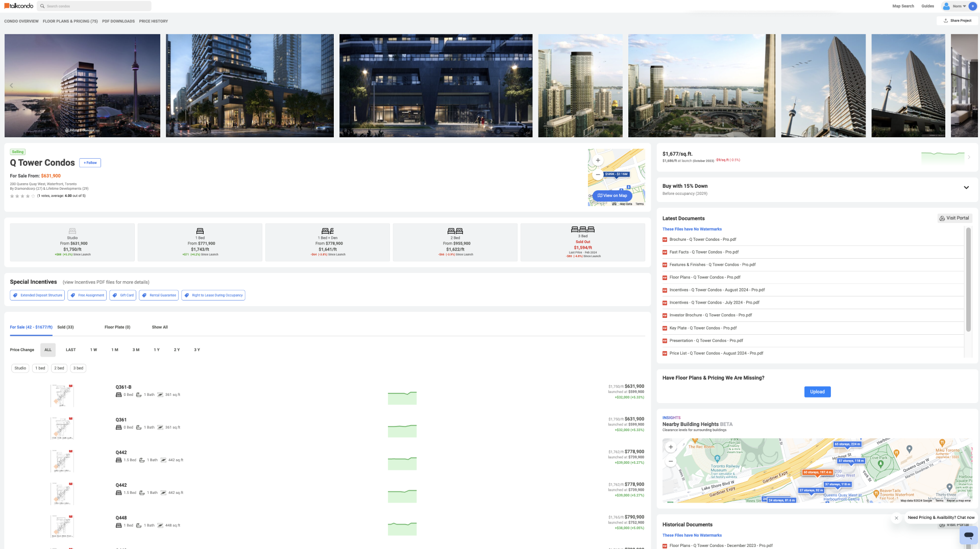Click the Share Project upload icon button
980x549 pixels.
tap(946, 21)
